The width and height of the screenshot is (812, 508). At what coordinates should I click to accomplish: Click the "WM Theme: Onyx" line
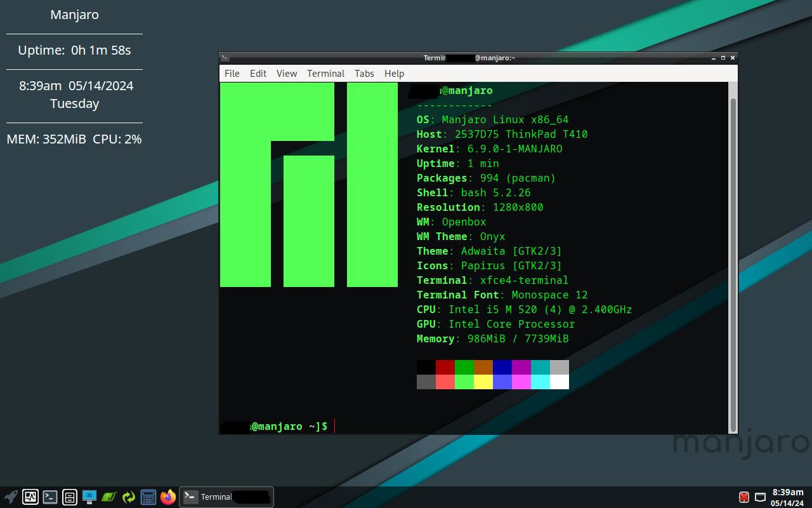[x=461, y=236]
